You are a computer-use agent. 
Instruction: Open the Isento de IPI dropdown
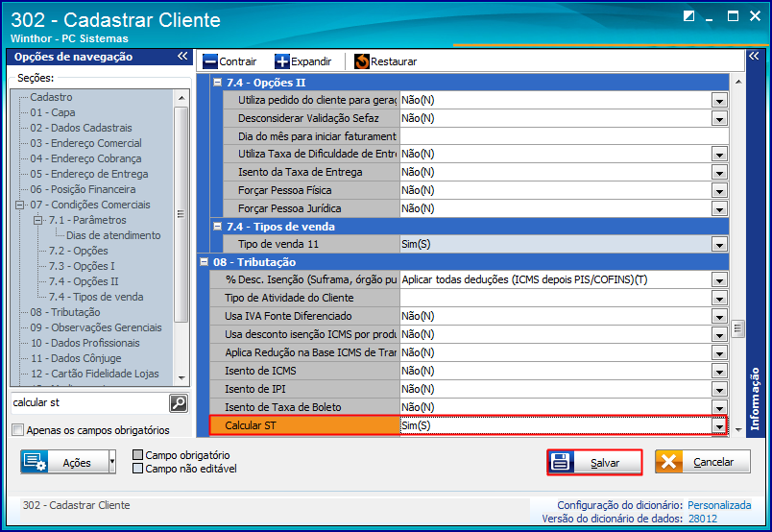[x=719, y=389]
